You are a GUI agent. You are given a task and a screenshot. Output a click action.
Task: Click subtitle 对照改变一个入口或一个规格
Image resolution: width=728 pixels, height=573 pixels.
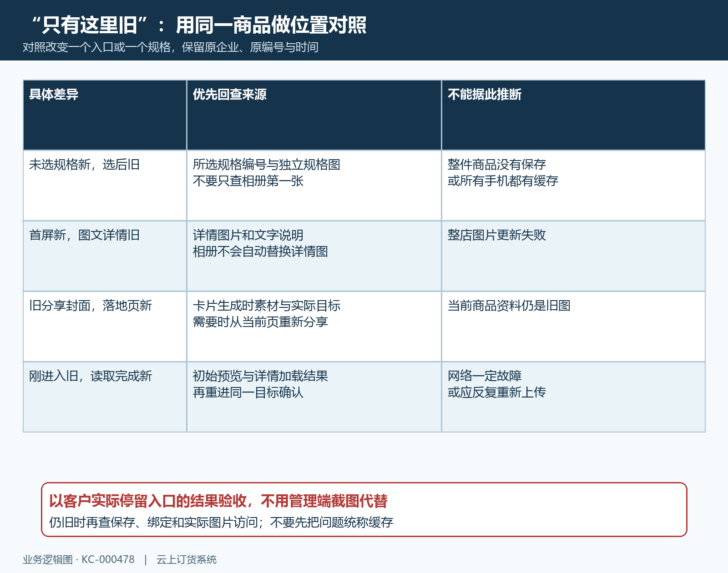point(97,47)
